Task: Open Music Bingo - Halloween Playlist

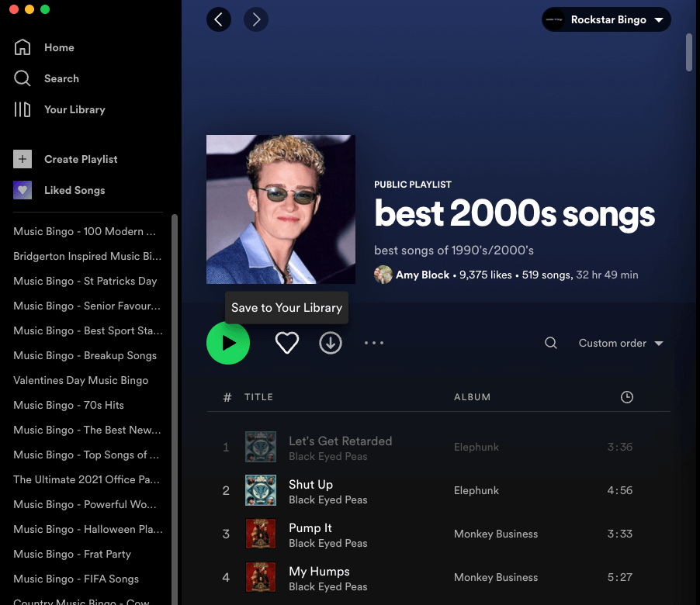Action: (88, 529)
